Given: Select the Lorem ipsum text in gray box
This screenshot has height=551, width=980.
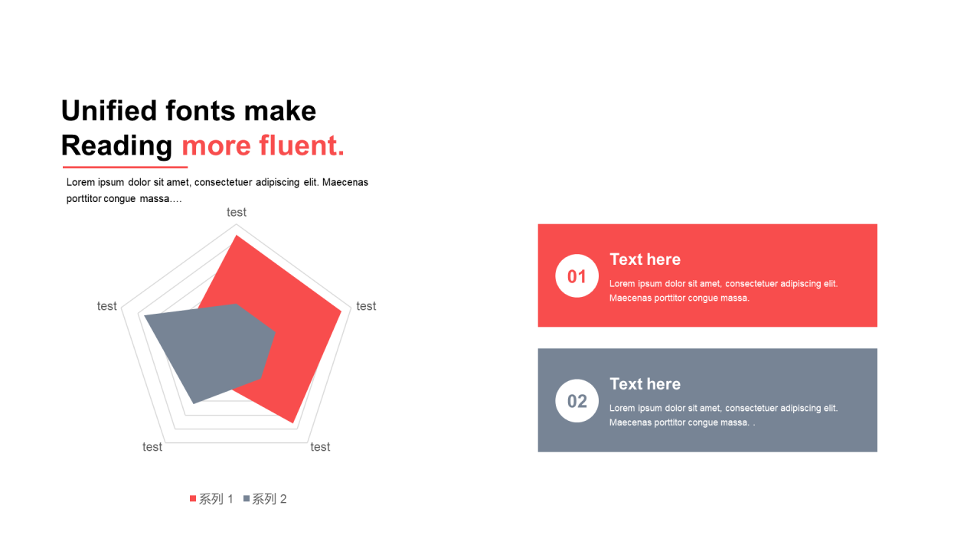Looking at the screenshot, I should click(x=724, y=416).
